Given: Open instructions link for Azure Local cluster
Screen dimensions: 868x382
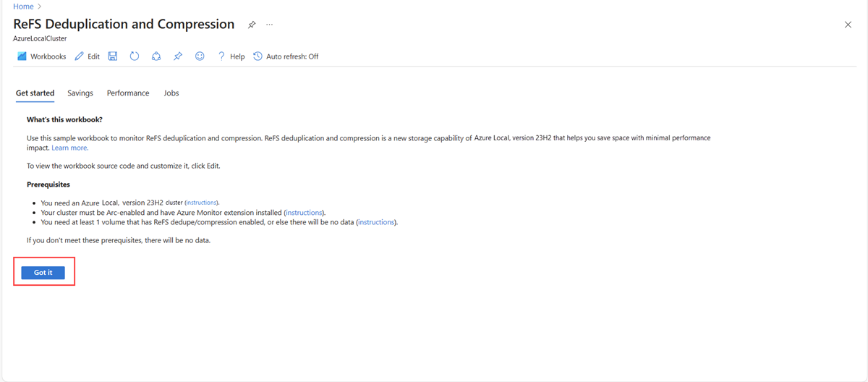Looking at the screenshot, I should coord(202,203).
